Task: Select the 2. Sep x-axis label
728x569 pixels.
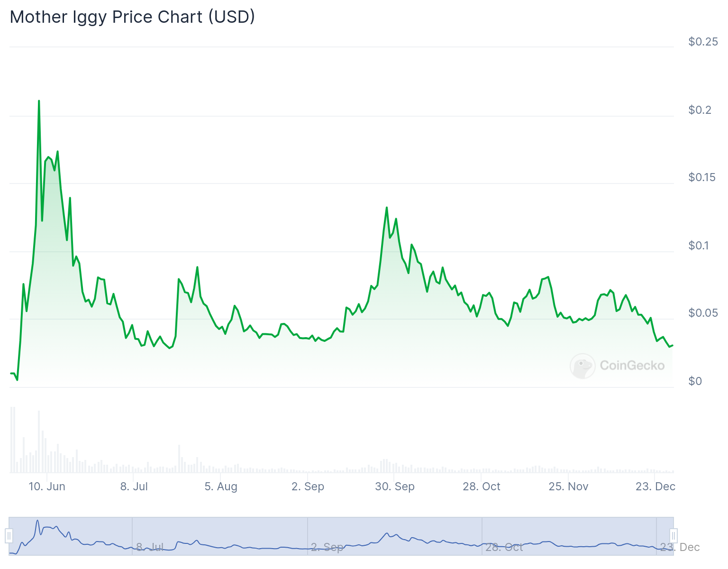Action: [x=308, y=486]
